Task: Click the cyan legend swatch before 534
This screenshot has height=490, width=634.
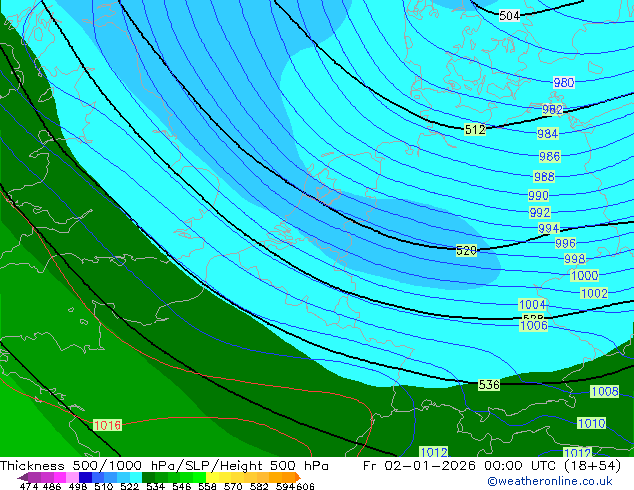Action: [x=136, y=477]
